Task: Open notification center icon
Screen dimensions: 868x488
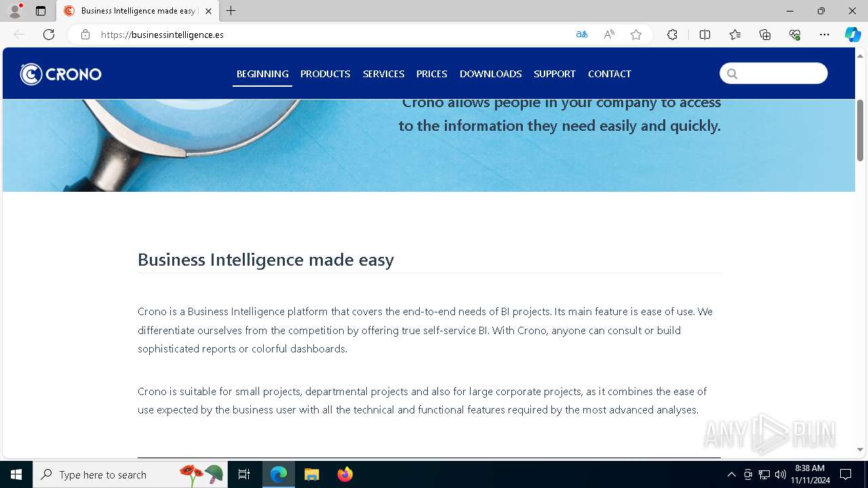Action: (x=846, y=474)
